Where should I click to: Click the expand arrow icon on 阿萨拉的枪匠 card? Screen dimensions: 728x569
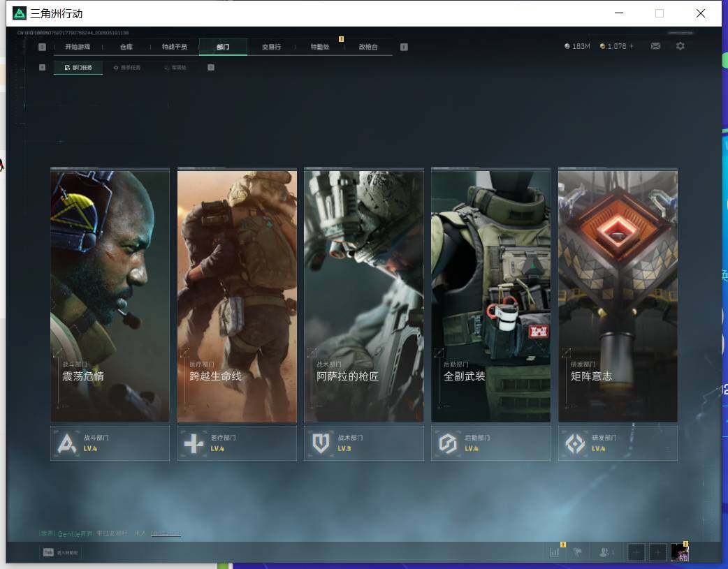[312, 353]
